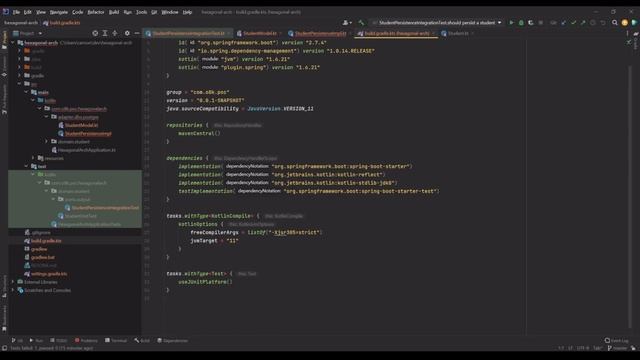Close the Student.kt editor tab
Image resolution: width=640 pixels, height=360 pixels.
click(x=472, y=33)
